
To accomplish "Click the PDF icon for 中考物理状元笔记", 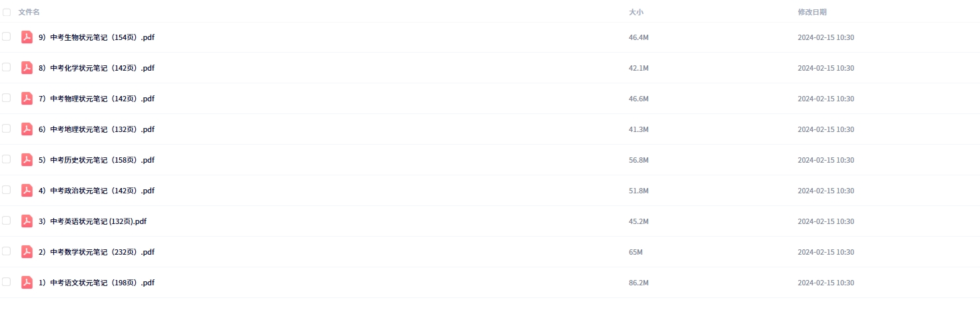I will (x=27, y=99).
